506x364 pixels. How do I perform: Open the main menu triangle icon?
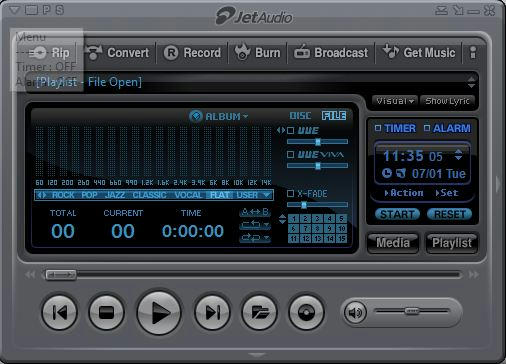pos(14,10)
